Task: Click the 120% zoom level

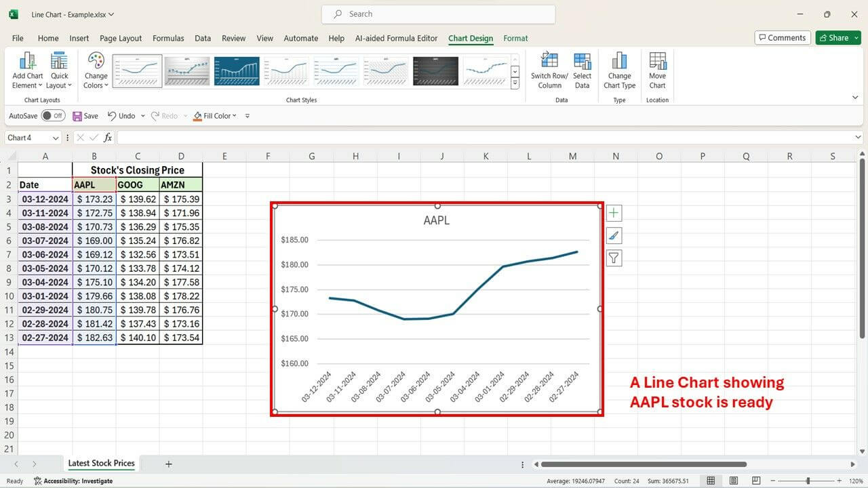Action: (x=855, y=481)
